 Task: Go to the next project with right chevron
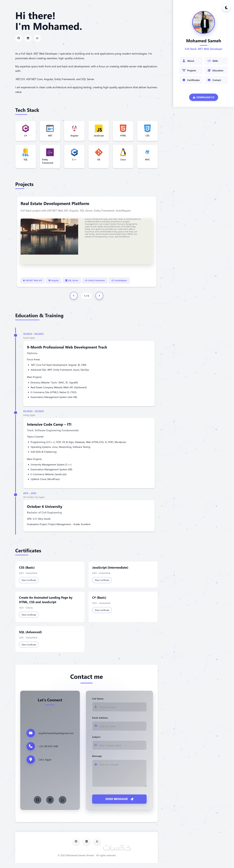99,295
